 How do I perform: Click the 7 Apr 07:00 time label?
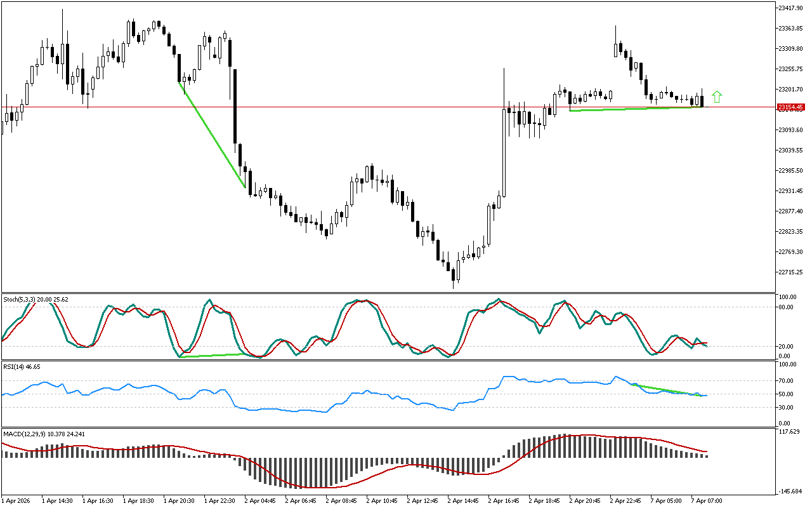[706, 500]
